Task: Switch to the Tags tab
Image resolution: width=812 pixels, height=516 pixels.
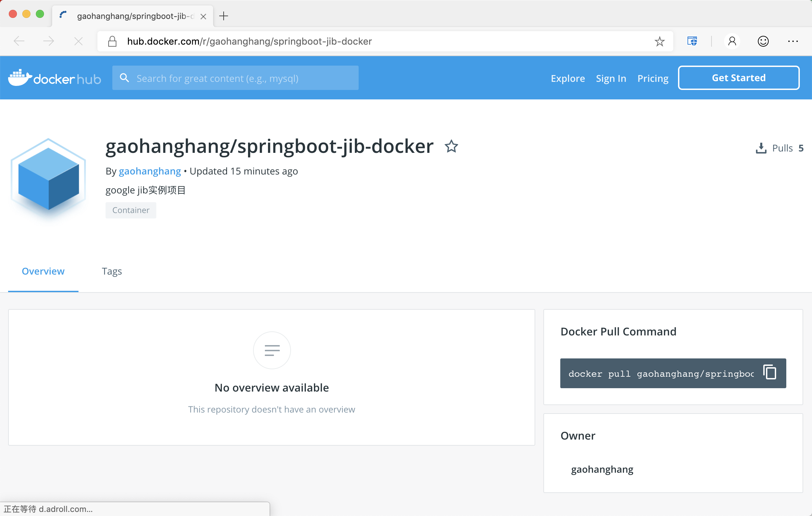Action: (x=112, y=271)
